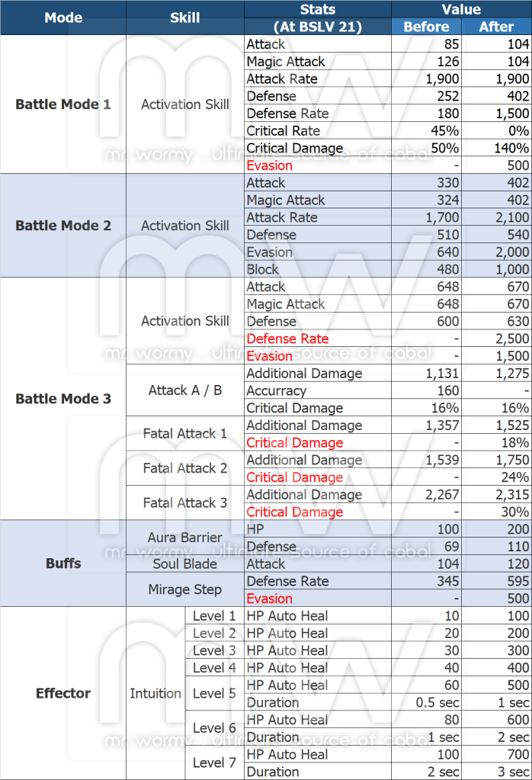Select the Battle Mode 2 row label
This screenshot has width=532, height=780.
pos(63,226)
